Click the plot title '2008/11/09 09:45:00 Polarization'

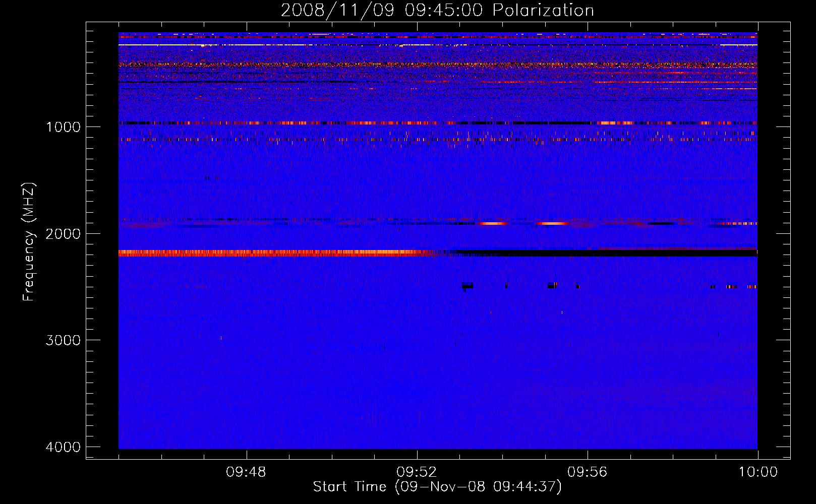click(x=437, y=11)
